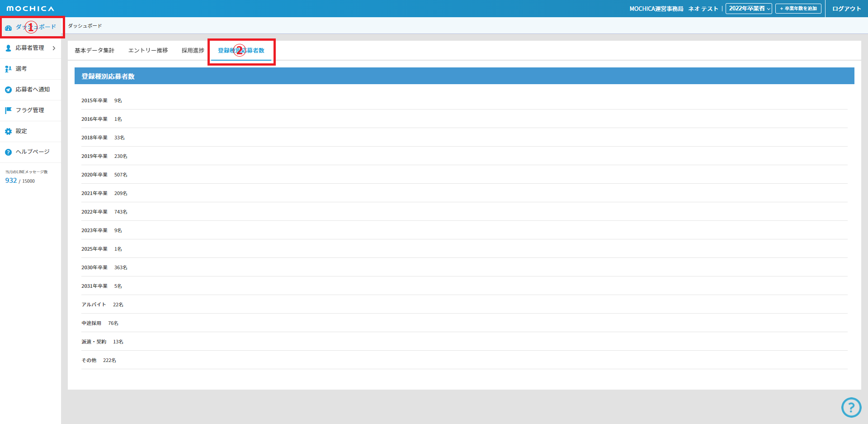Screen dimensions: 868x424
Task: Click the 選考 selection people icon
Action: coord(8,69)
